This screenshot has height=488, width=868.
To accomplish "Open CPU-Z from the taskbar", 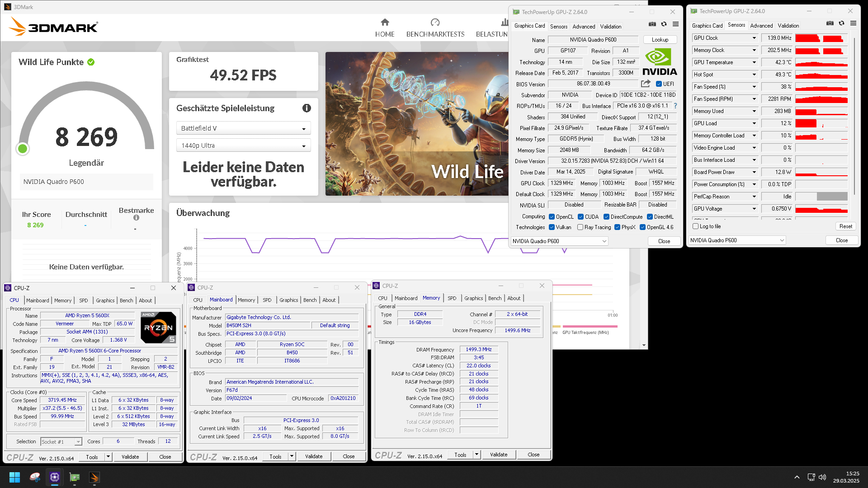I will point(55,477).
